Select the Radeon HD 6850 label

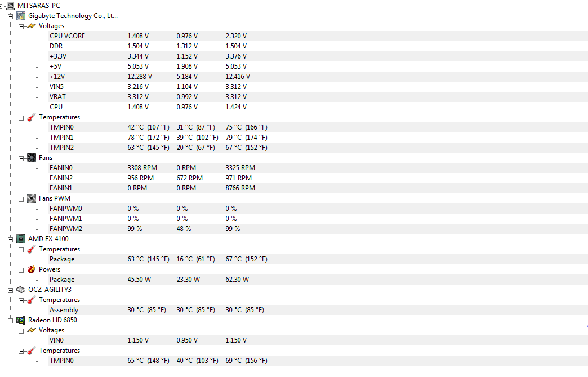(52, 320)
